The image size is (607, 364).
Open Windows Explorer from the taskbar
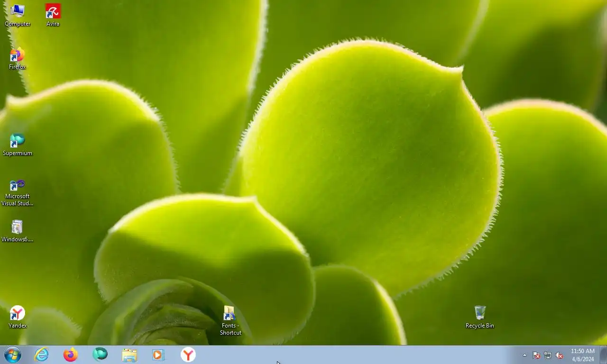[129, 355]
